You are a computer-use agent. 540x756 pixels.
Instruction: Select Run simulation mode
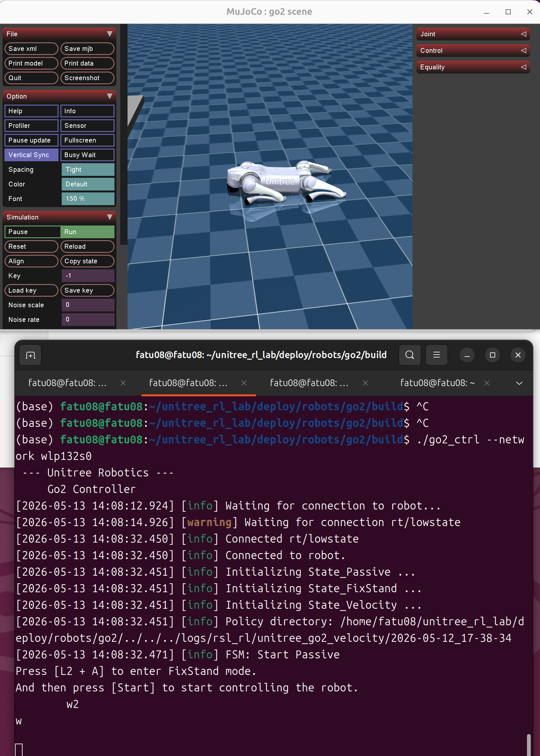point(87,232)
